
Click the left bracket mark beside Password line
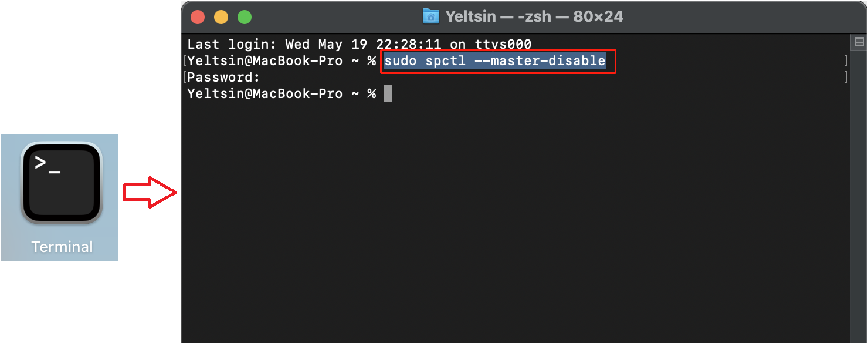[185, 77]
